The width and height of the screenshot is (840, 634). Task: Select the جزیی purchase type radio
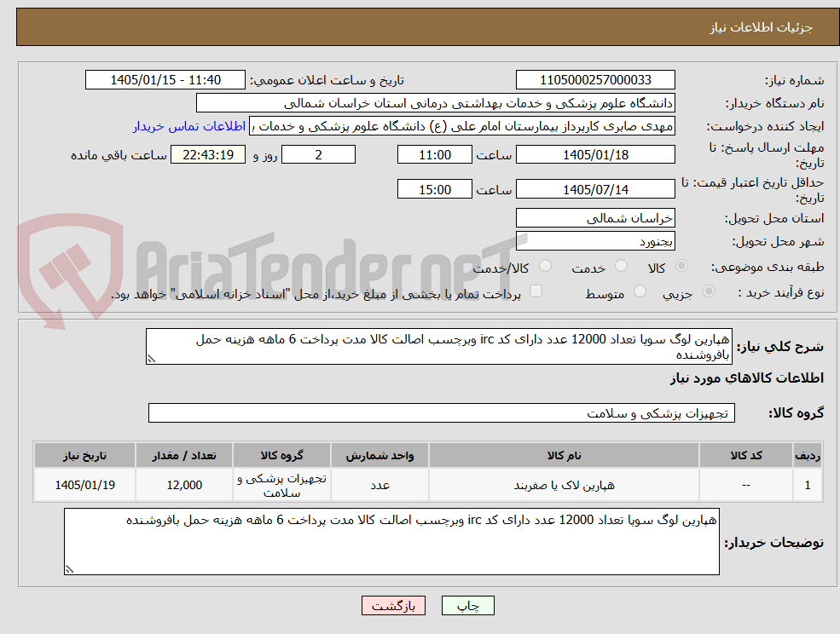click(708, 291)
